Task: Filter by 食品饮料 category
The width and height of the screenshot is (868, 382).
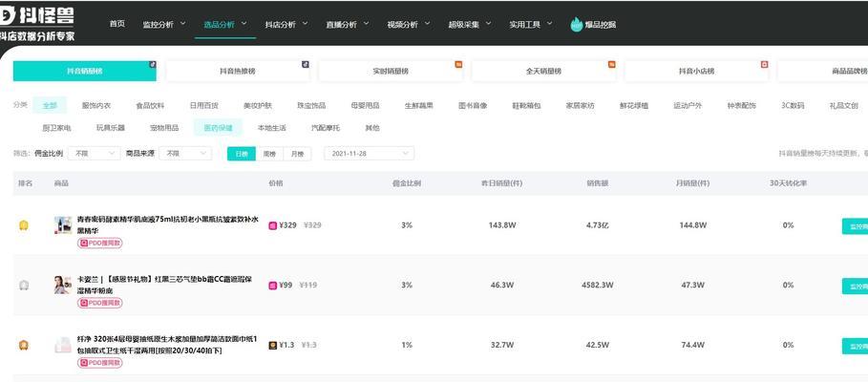Action: (150, 105)
